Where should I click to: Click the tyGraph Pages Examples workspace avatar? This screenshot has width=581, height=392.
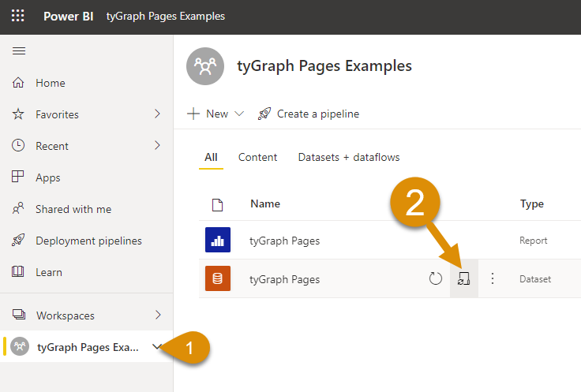pyautogui.click(x=205, y=66)
